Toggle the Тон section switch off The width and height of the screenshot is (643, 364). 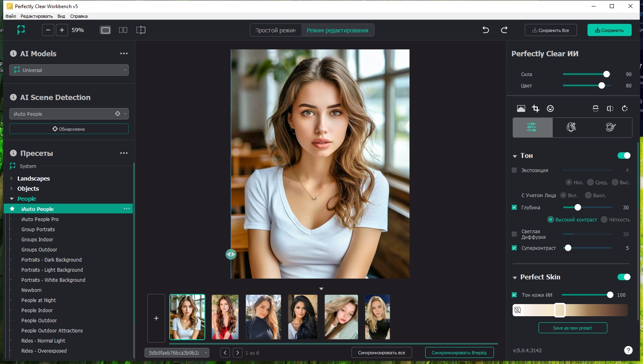[x=624, y=155]
